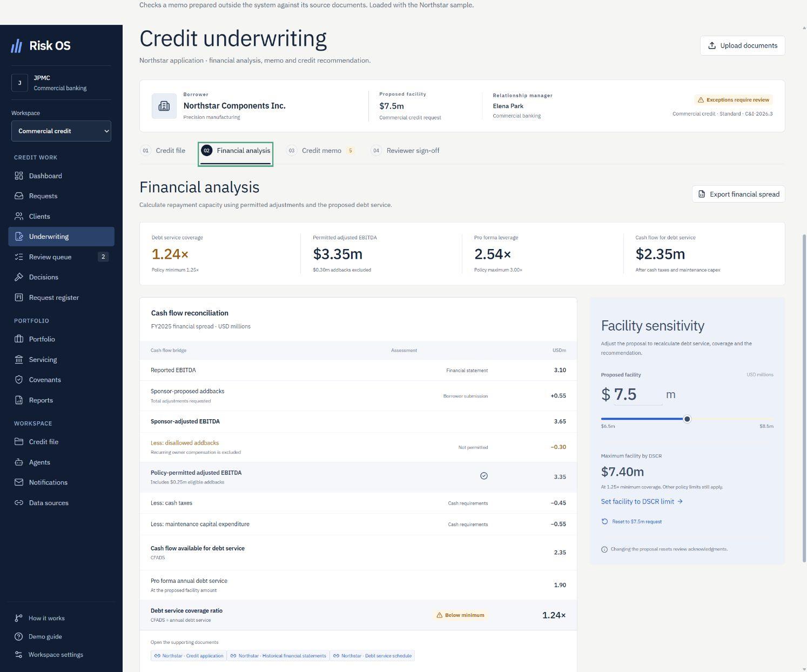The height and width of the screenshot is (672, 807).
Task: Click the proposed facility amount input
Action: pos(638,394)
